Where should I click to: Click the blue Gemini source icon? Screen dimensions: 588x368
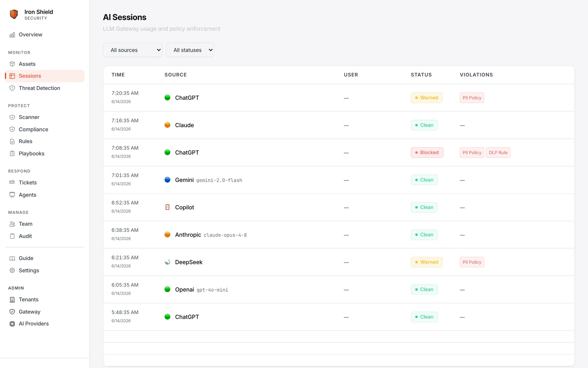tap(167, 180)
